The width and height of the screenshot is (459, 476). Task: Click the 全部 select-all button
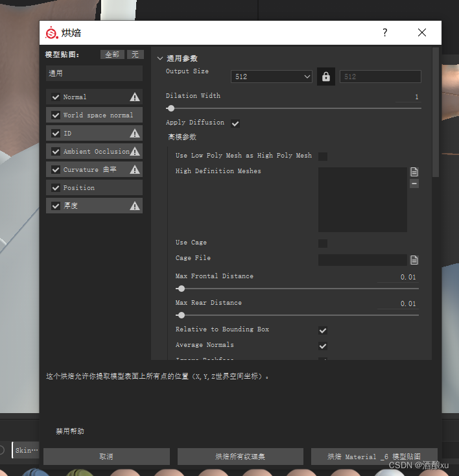112,54
